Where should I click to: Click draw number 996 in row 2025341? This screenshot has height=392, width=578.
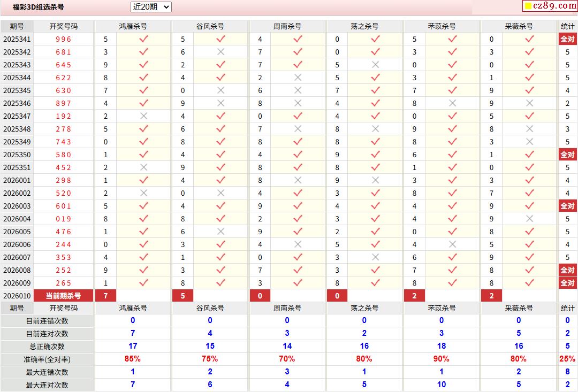click(63, 39)
